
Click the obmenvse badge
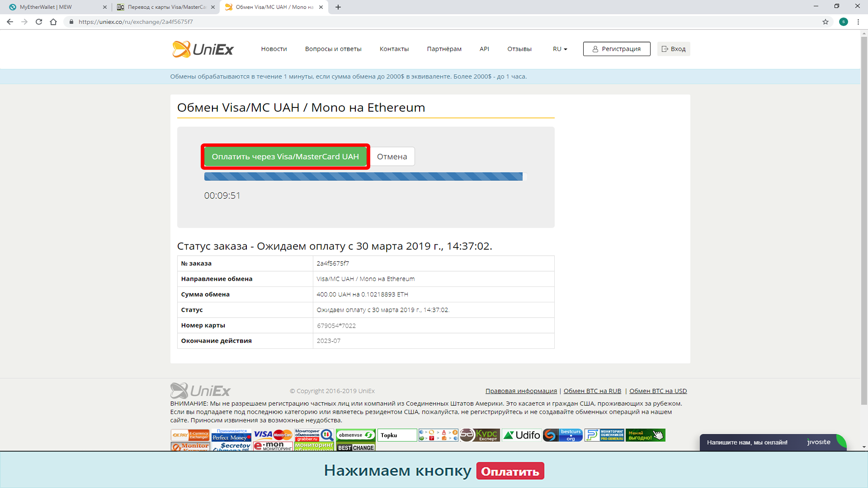tap(356, 435)
